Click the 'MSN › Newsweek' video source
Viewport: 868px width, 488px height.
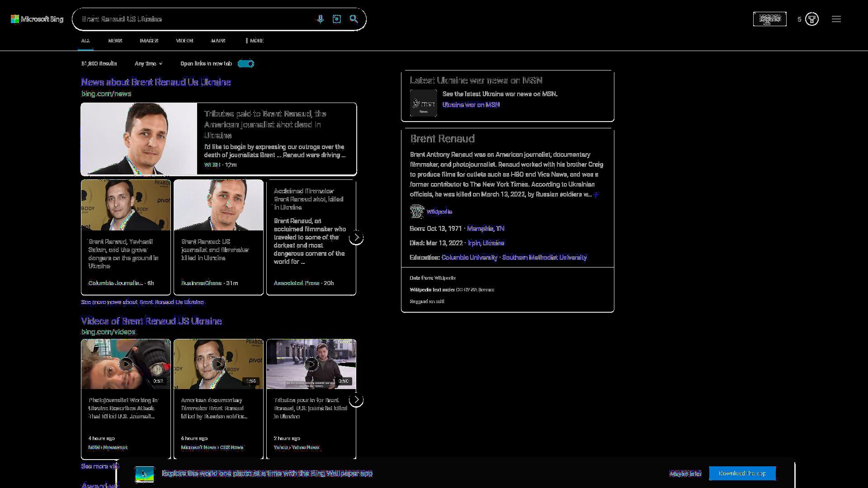[108, 447]
